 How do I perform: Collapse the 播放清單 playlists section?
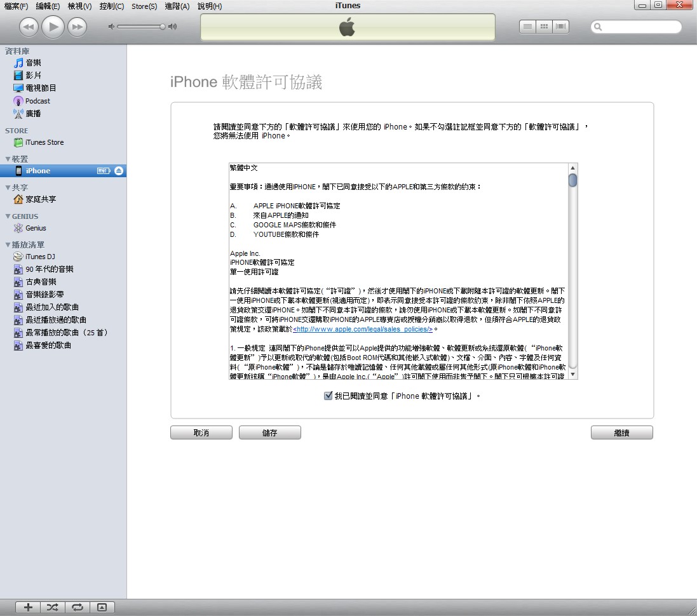[x=8, y=245]
